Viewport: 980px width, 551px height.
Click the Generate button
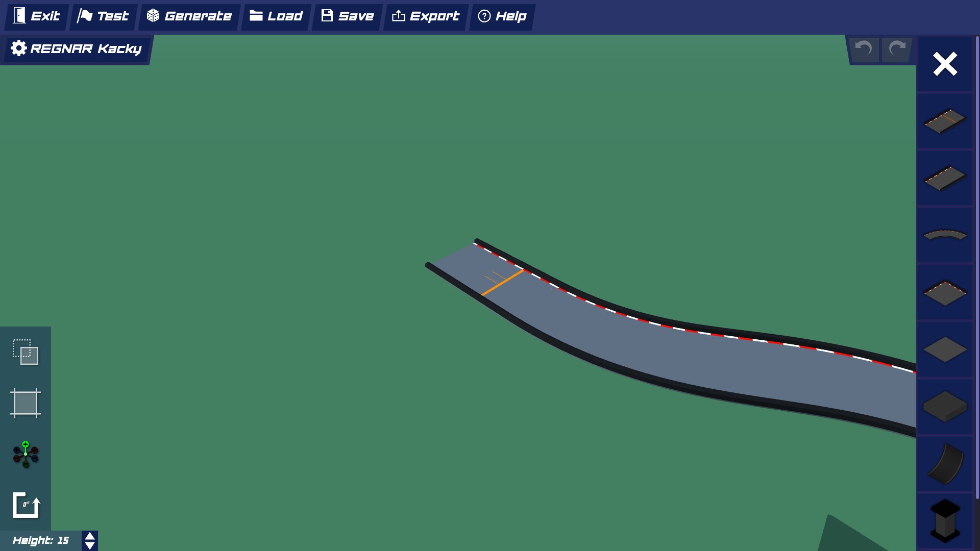tap(189, 16)
